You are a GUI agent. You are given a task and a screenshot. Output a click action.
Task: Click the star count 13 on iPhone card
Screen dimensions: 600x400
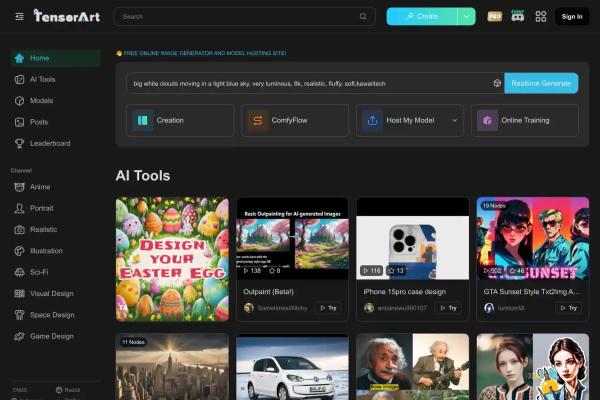[396, 271]
